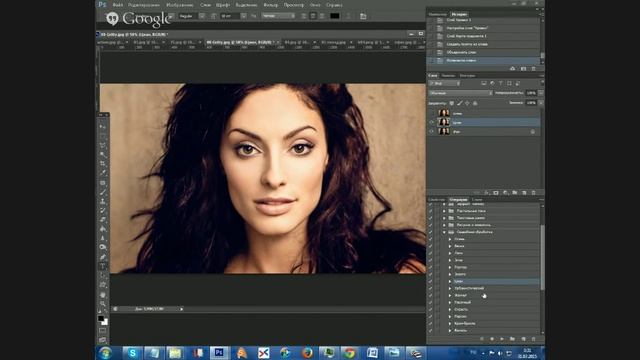Click the record action button

(x=492, y=339)
